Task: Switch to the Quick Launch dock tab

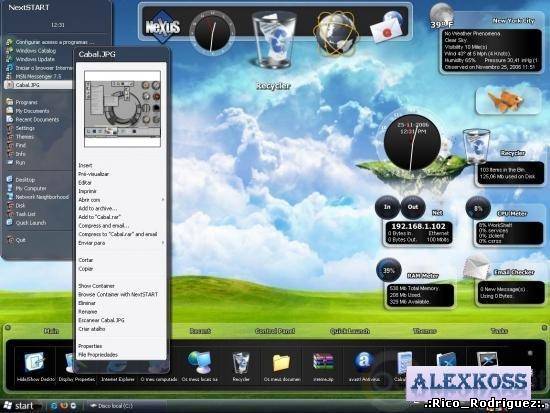Action: (350, 331)
